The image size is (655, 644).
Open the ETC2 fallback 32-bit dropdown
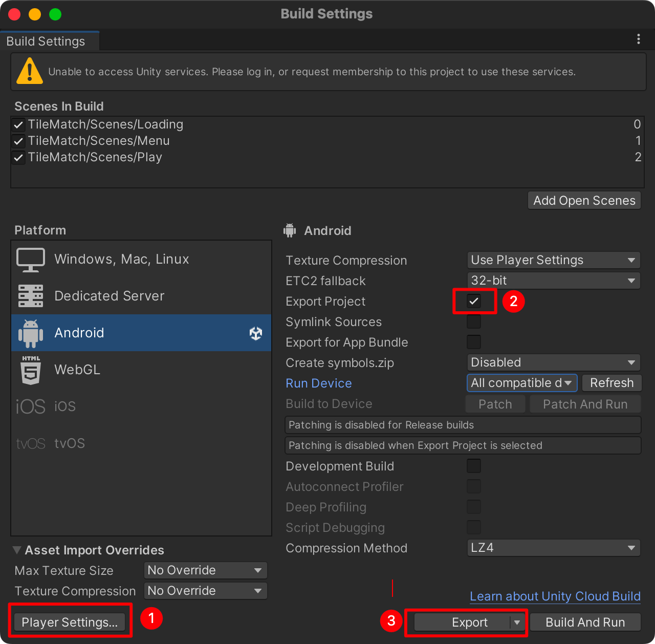pos(554,281)
